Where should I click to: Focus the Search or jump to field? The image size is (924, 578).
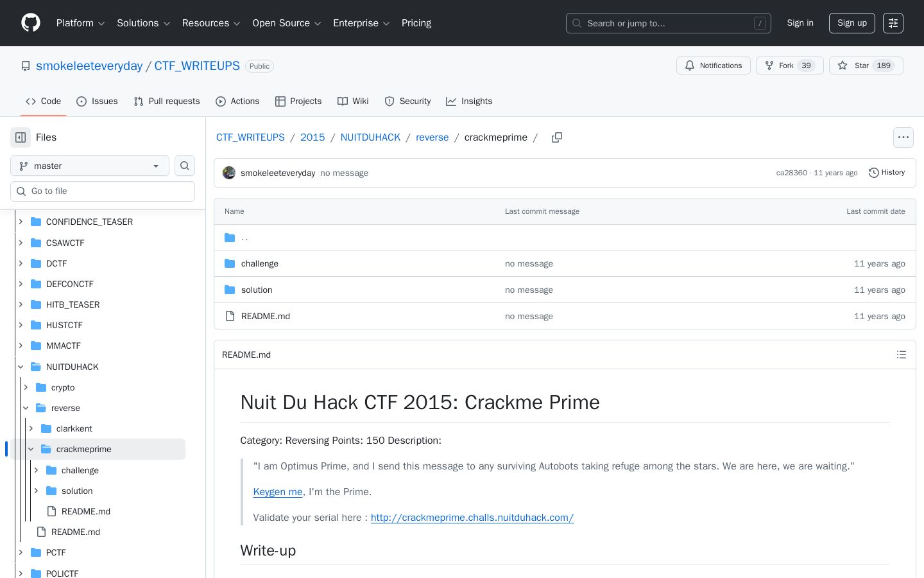point(669,23)
